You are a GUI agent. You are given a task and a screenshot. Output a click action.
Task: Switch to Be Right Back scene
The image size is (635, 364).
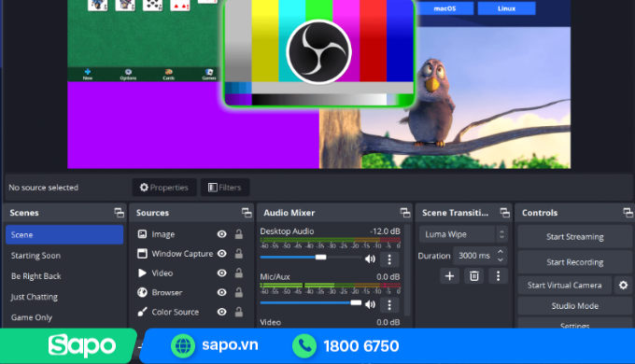64,276
